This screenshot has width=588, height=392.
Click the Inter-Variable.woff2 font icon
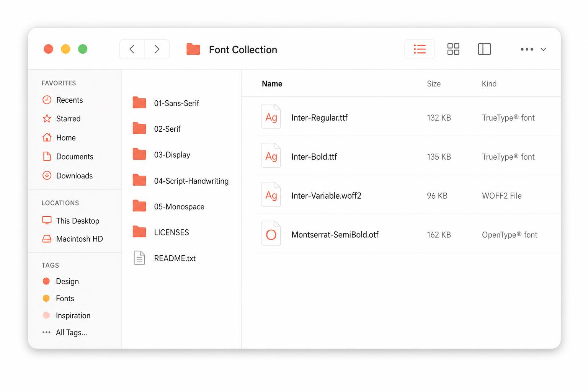tap(271, 194)
